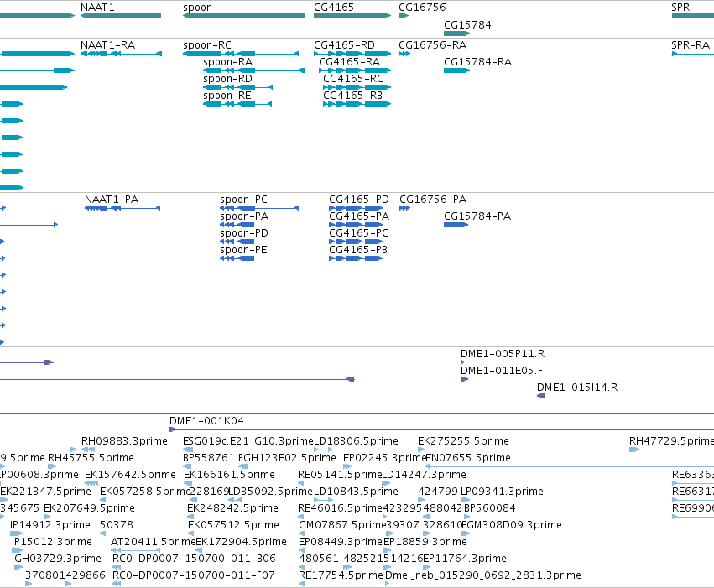
Task: Open the EK248242.5prime EST label
Action: click(x=233, y=508)
